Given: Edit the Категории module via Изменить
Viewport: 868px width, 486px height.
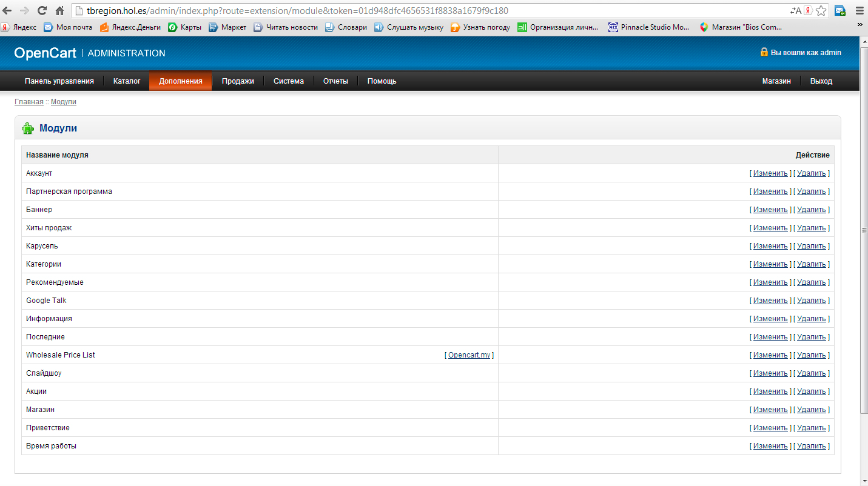Looking at the screenshot, I should 770,264.
